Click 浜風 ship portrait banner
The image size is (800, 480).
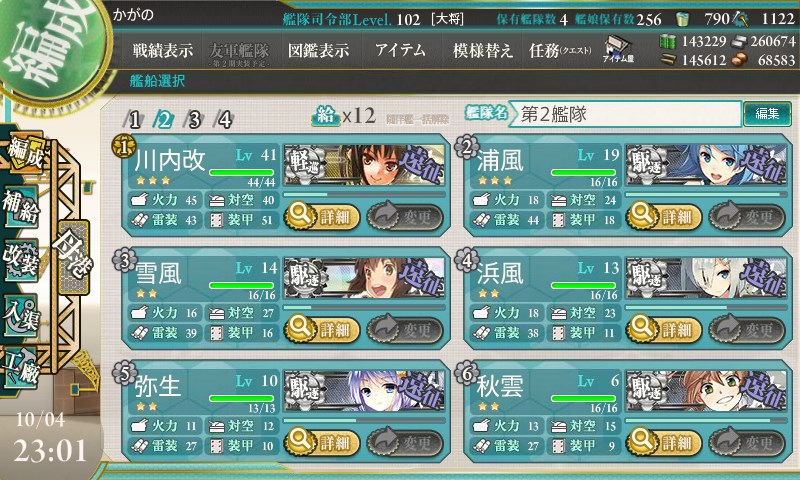pyautogui.click(x=706, y=277)
